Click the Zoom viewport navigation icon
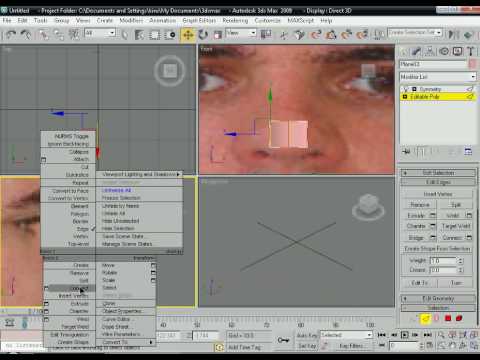Viewport: 480px width, 360px height. click(x=441, y=335)
